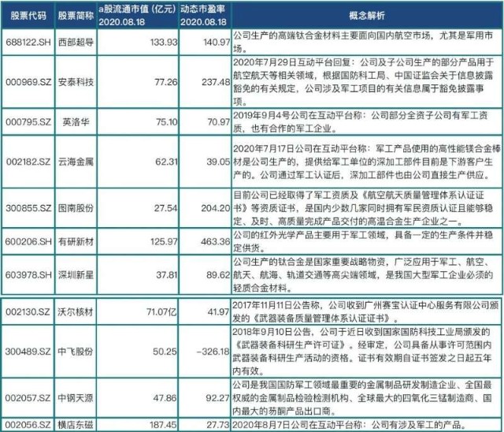Select stock code 000969.SZ
The height and width of the screenshot is (432, 504).
pyautogui.click(x=28, y=82)
